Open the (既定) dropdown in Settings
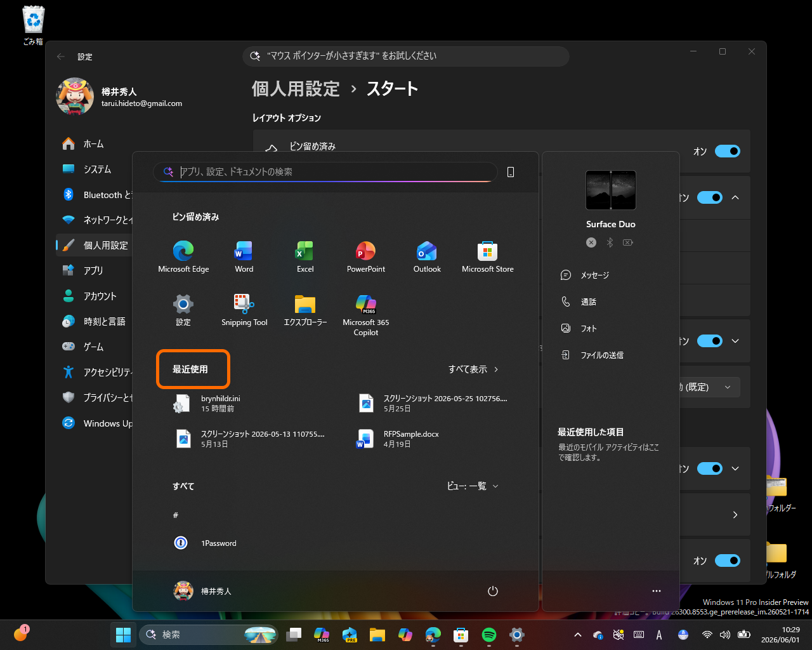Image resolution: width=812 pixels, height=650 pixels. [x=709, y=387]
